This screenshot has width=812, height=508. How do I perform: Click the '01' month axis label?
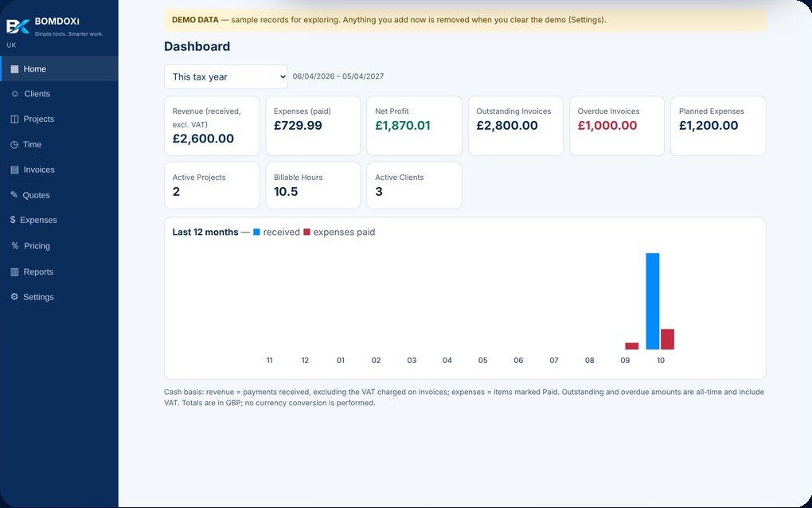tap(340, 361)
